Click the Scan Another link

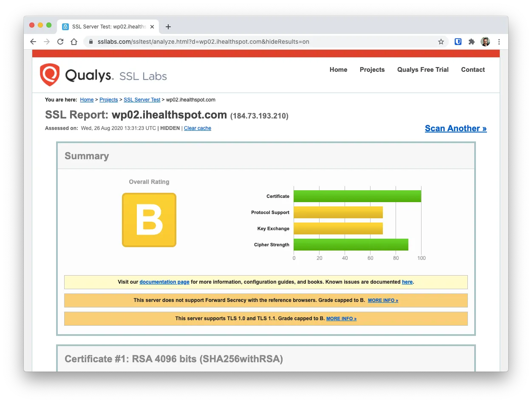456,128
